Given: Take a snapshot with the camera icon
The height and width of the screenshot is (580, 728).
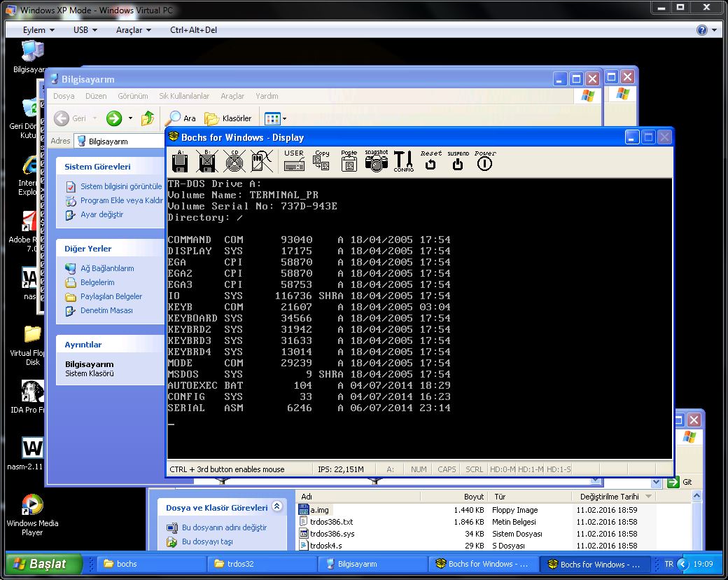Looking at the screenshot, I should (x=376, y=161).
